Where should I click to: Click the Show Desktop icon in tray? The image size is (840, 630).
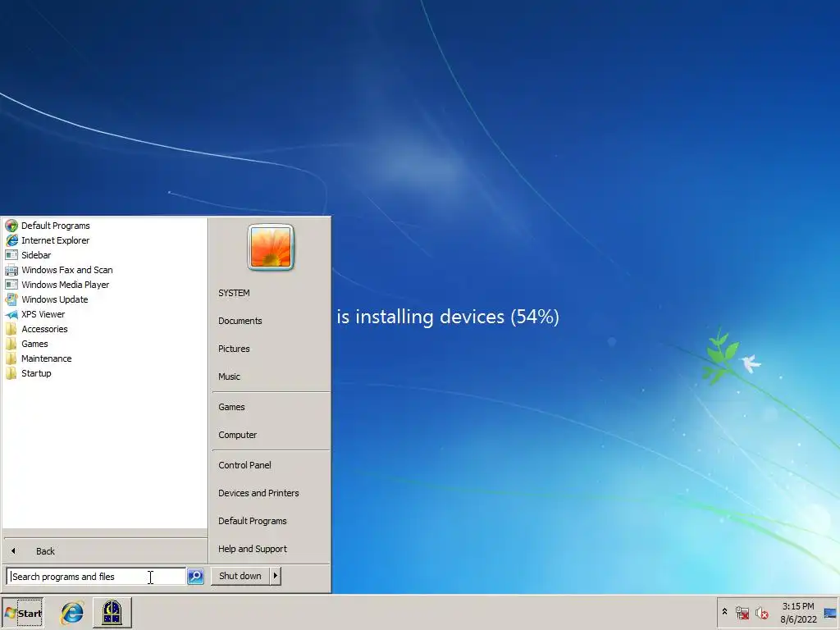(830, 613)
